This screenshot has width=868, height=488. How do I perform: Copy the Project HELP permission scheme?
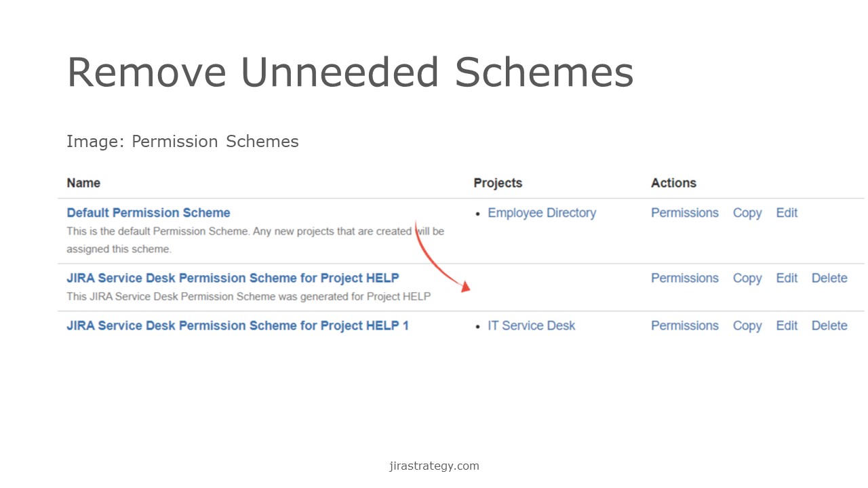747,278
